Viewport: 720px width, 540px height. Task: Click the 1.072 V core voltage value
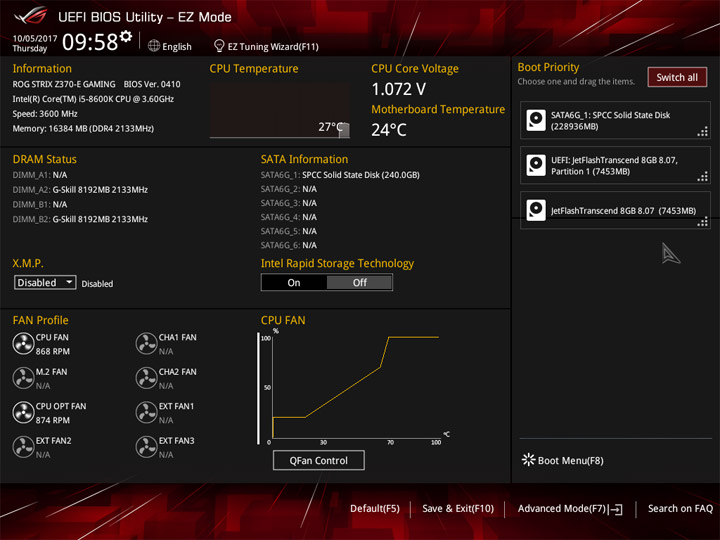point(399,89)
